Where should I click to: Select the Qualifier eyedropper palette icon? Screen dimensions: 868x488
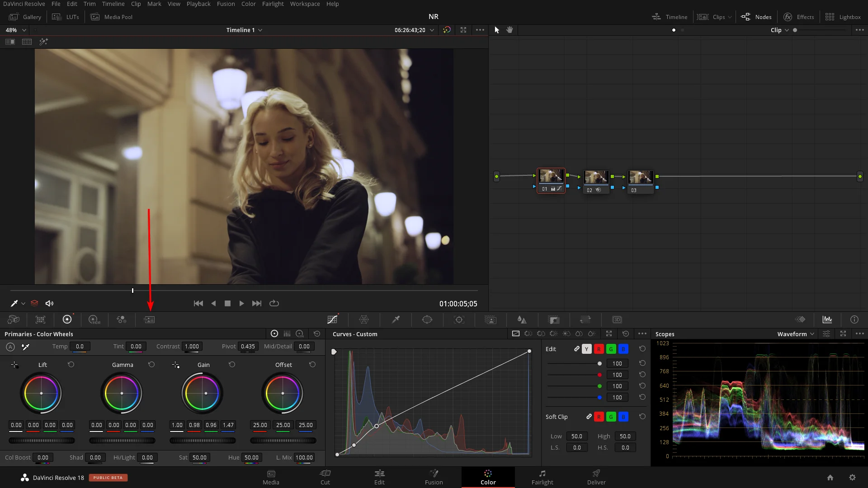coord(396,319)
